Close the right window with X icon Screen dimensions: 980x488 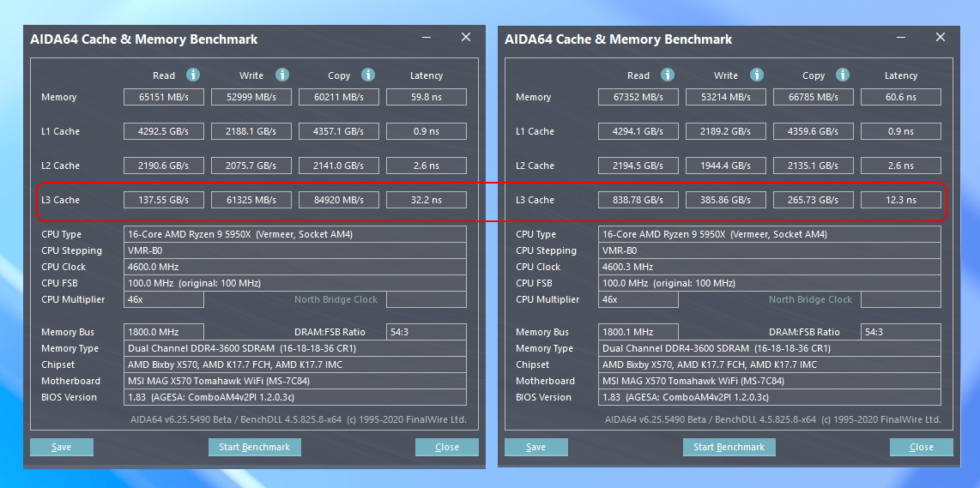coord(940,38)
